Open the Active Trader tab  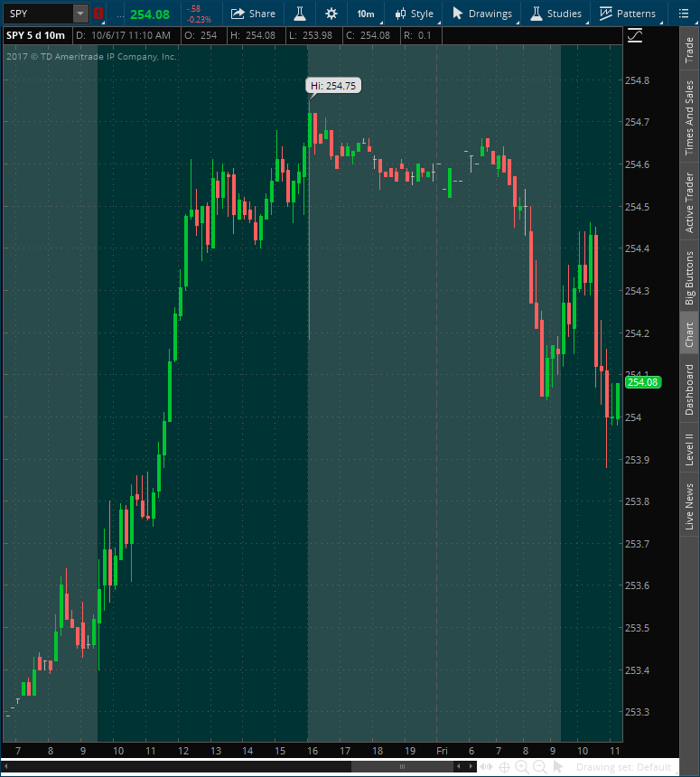click(689, 201)
